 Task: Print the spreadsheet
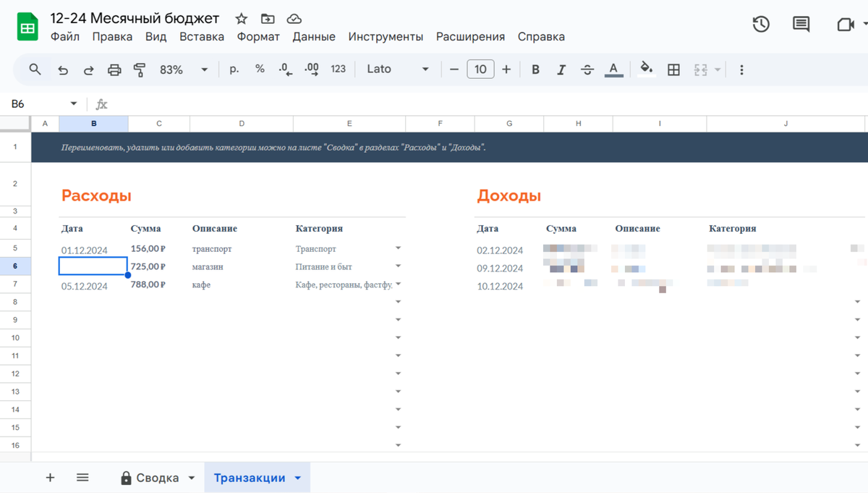click(114, 69)
